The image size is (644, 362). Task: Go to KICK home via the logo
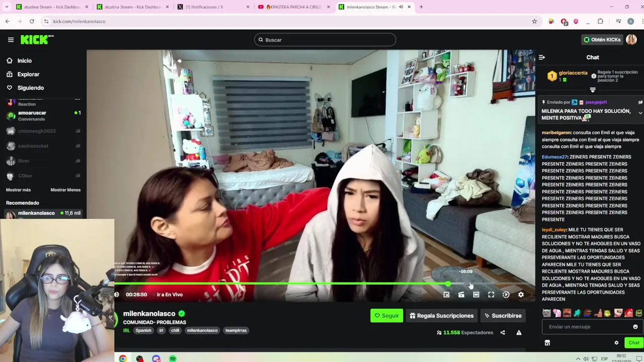(x=36, y=40)
